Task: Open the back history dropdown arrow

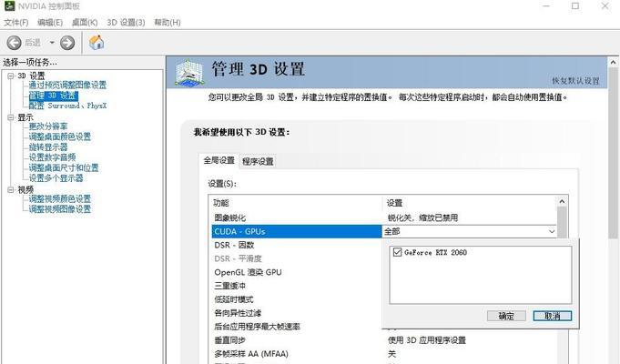Action: click(x=52, y=42)
